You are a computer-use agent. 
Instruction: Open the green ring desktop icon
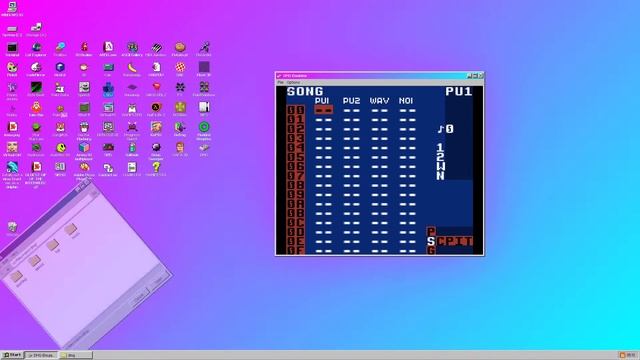[x=204, y=127]
